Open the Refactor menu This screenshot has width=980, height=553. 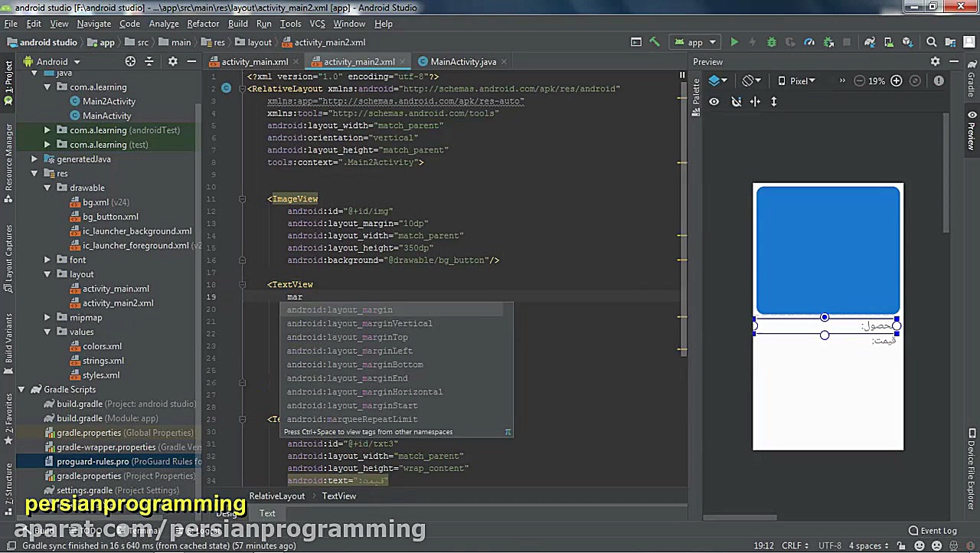coord(203,24)
